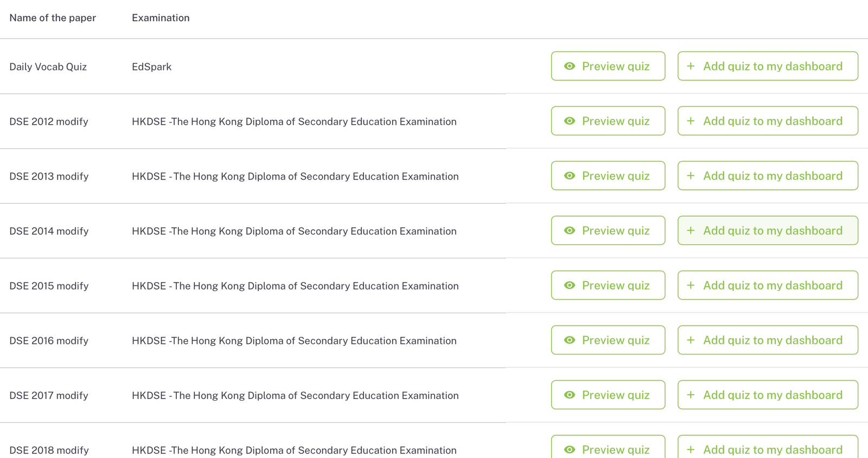Preview the DSE 2017 modify quiz
Screen dimensions: 868x458
tap(608, 395)
